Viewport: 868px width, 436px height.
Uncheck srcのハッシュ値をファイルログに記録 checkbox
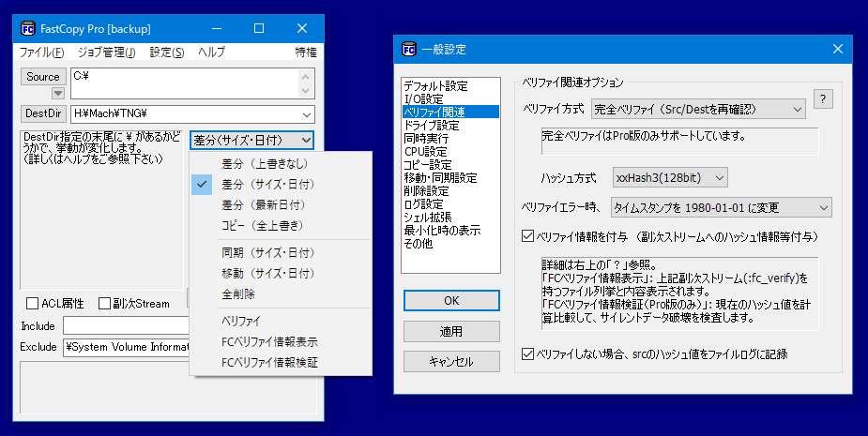click(x=527, y=353)
